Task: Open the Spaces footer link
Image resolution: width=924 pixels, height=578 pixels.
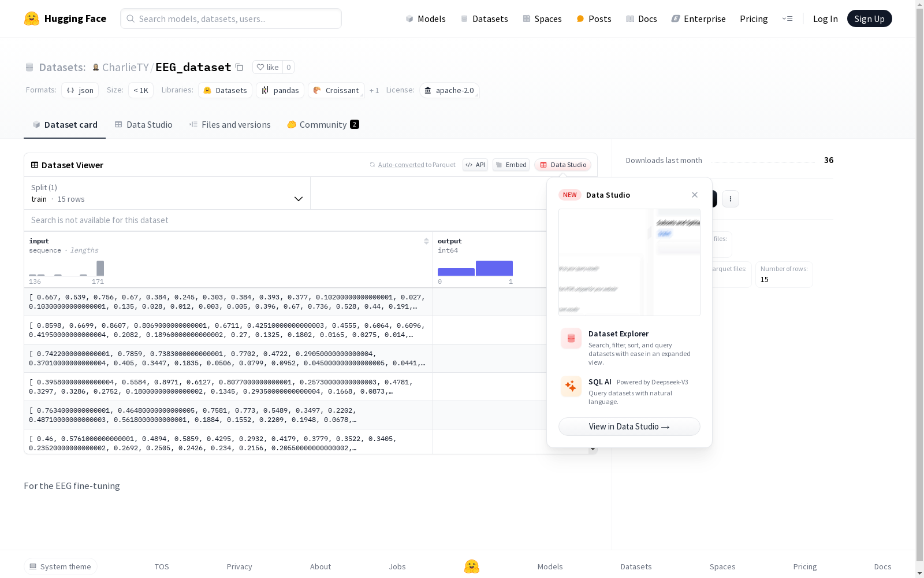Action: (722, 566)
